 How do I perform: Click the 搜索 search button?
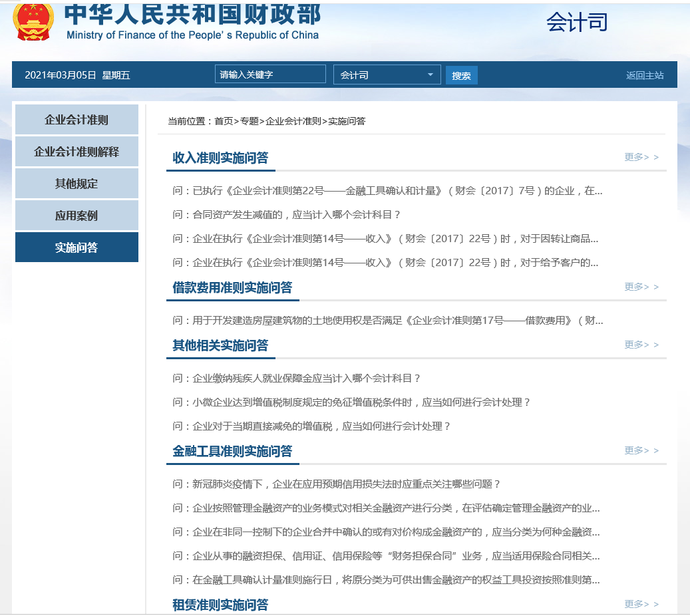pyautogui.click(x=461, y=76)
